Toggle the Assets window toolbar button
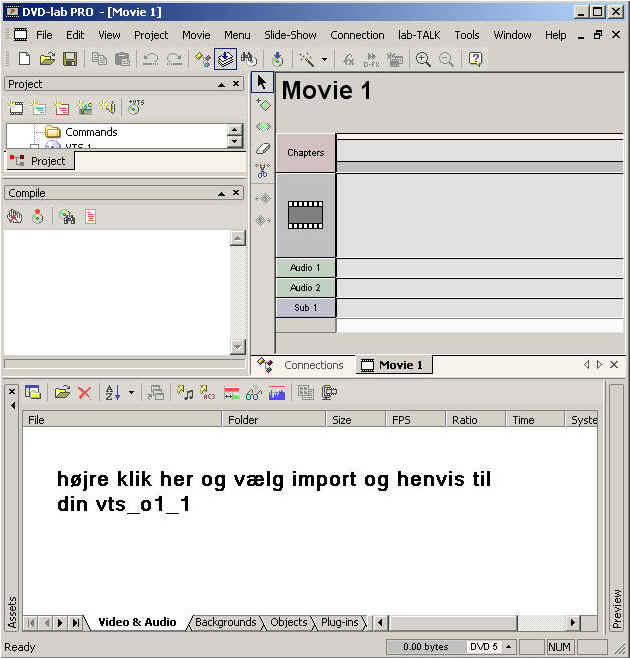The image size is (630, 659). tap(225, 59)
